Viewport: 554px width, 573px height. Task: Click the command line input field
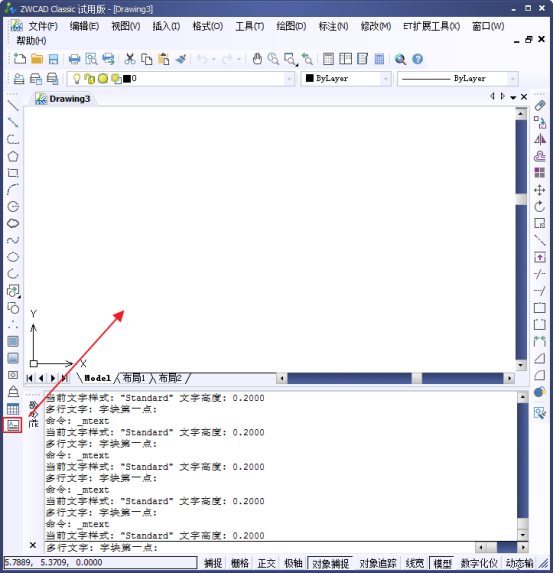click(259, 547)
